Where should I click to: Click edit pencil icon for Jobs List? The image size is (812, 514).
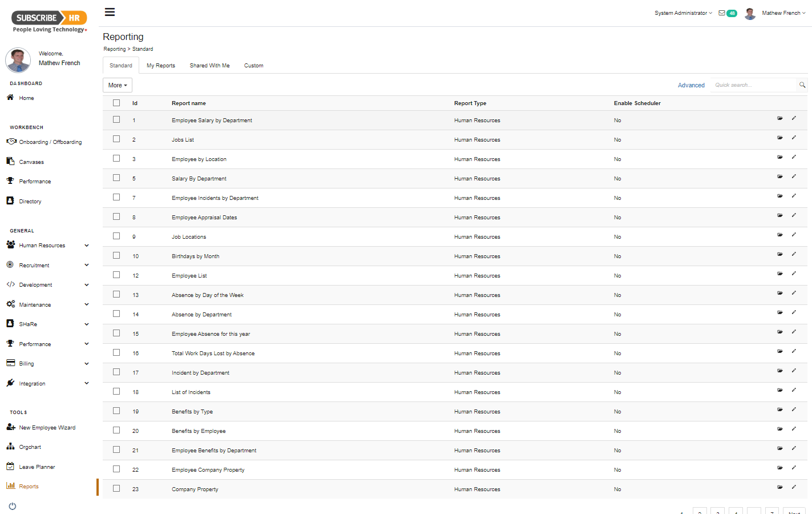[794, 138]
